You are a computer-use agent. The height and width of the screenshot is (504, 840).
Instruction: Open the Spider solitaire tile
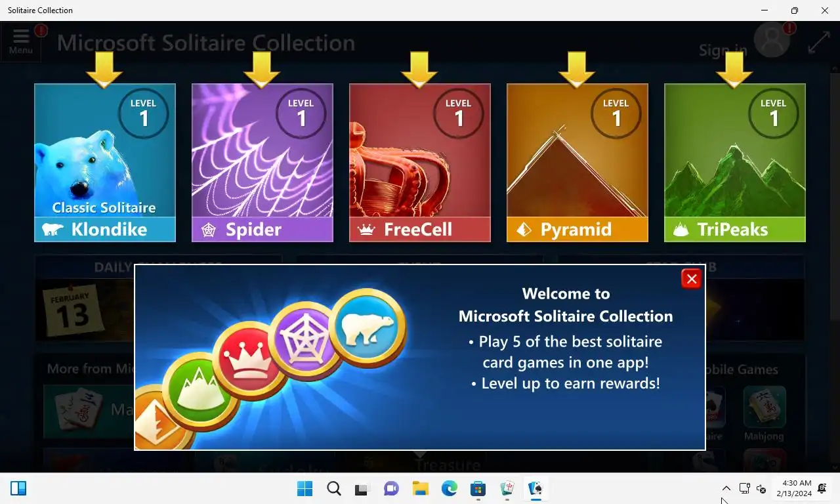pyautogui.click(x=262, y=163)
